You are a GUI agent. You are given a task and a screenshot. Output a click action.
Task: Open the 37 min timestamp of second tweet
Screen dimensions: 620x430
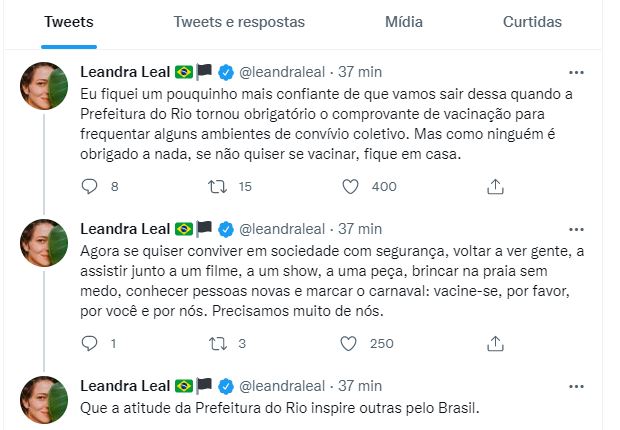[x=360, y=229]
